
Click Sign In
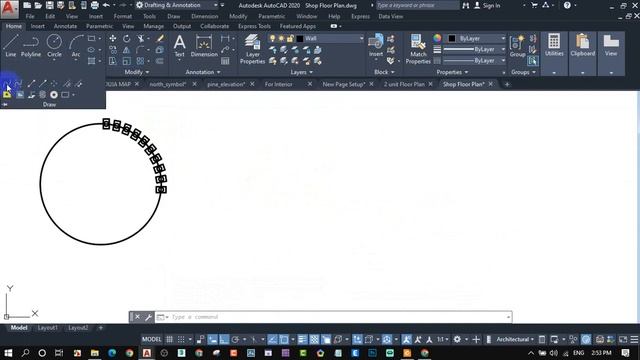coord(491,5)
